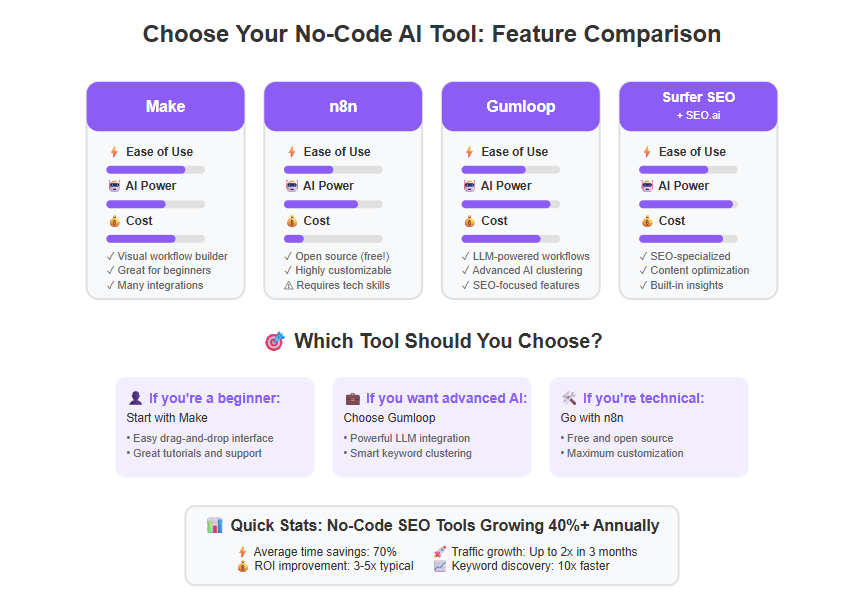Click the Surfer SEO AI Power bar
Viewport: 862px width, 616px height.
pos(688,204)
